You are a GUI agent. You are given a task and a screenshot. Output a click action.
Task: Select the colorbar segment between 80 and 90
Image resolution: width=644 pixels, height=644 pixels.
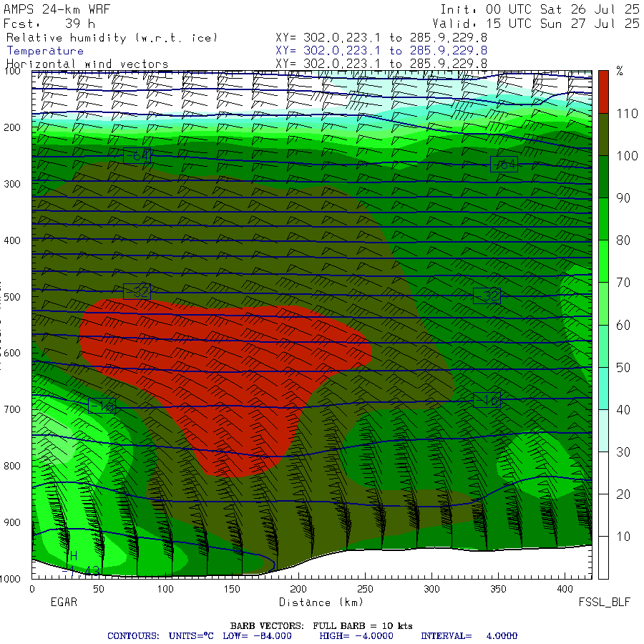603,219
